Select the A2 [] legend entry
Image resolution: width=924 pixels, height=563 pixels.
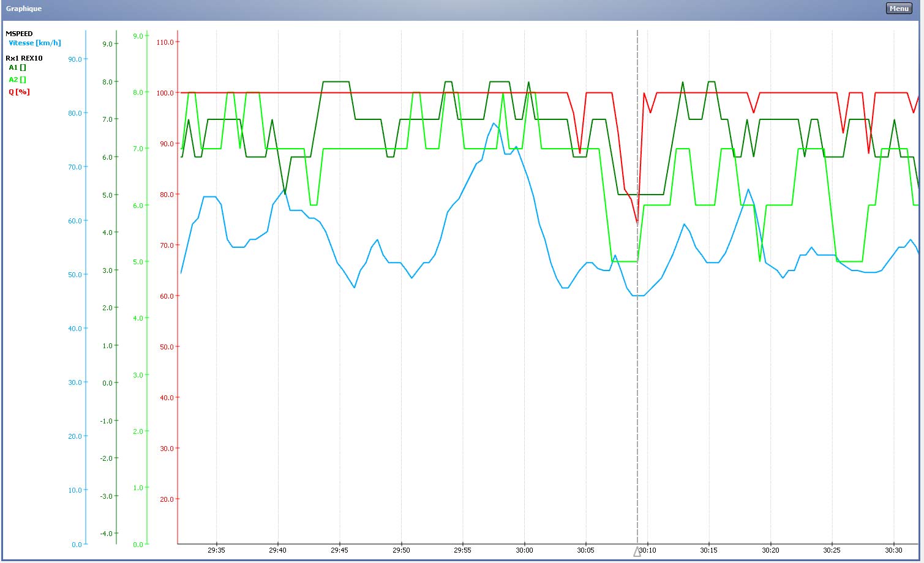point(17,80)
